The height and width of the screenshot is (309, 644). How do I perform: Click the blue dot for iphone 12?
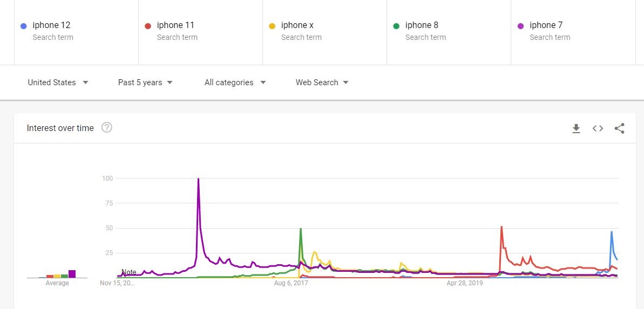coord(24,26)
